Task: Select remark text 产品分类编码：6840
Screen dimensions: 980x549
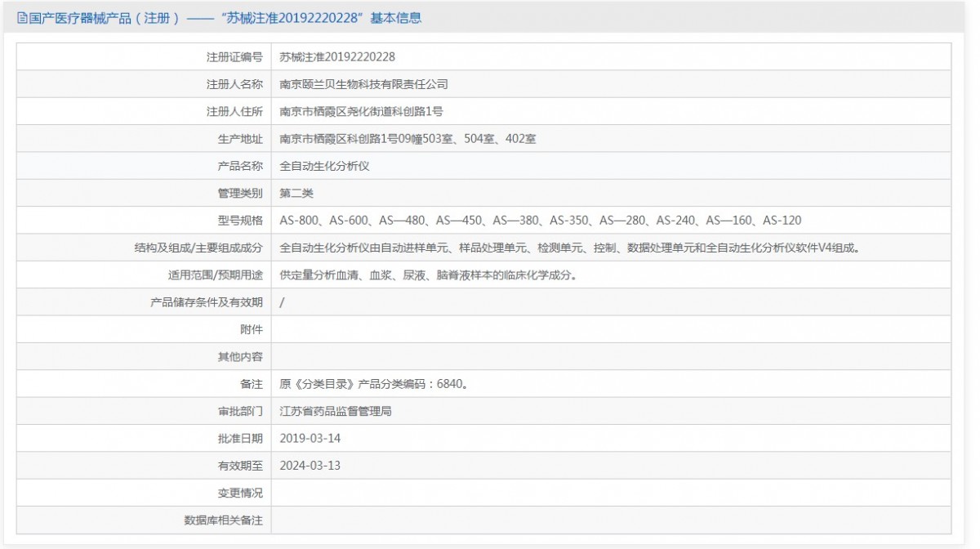Action: [x=373, y=384]
